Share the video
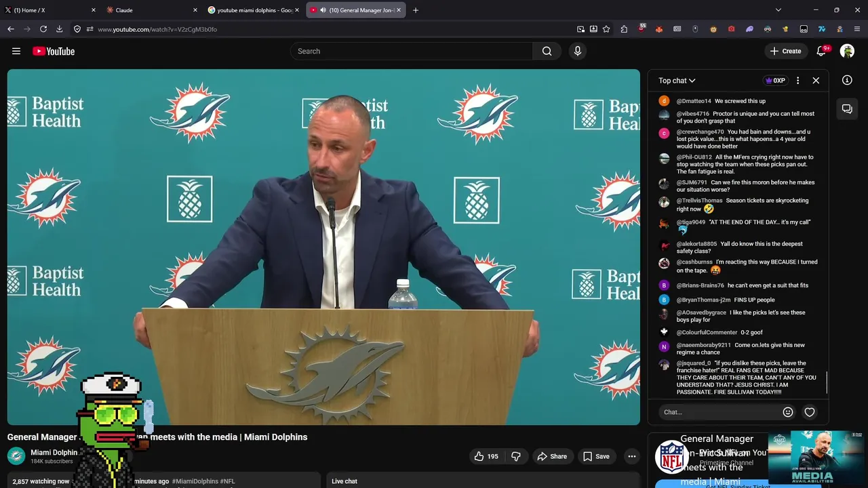 tap(552, 456)
